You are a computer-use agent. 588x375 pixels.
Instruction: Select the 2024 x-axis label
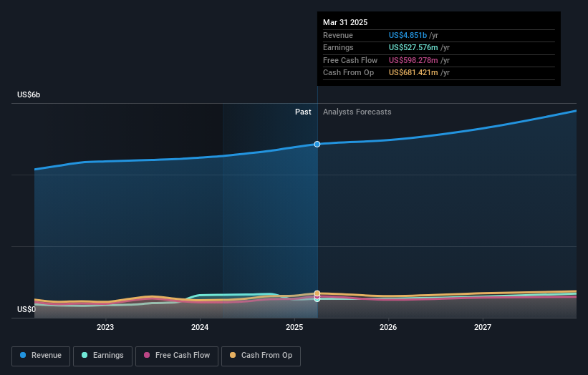(200, 327)
